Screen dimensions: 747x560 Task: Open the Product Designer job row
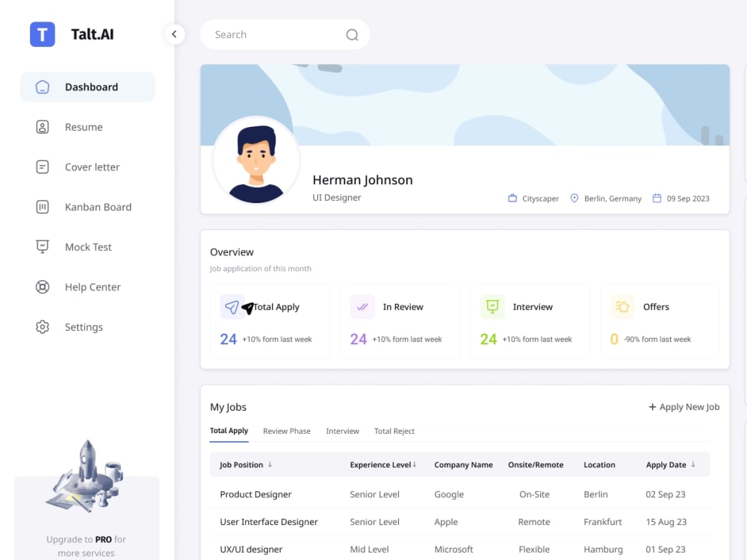[x=460, y=494]
